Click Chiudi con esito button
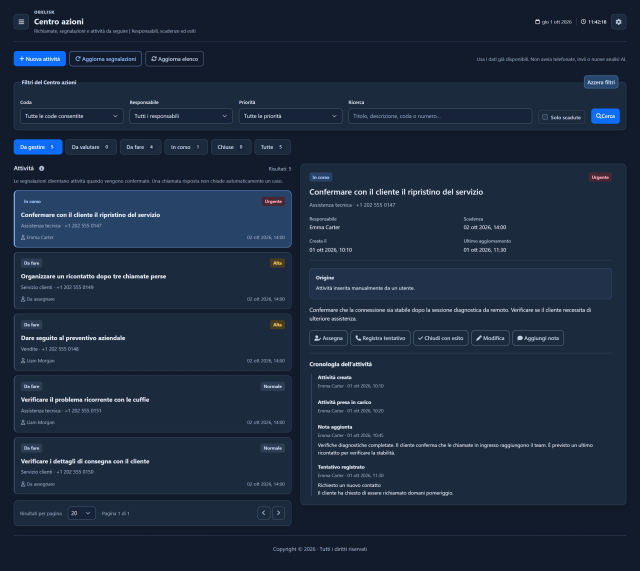 pyautogui.click(x=441, y=338)
